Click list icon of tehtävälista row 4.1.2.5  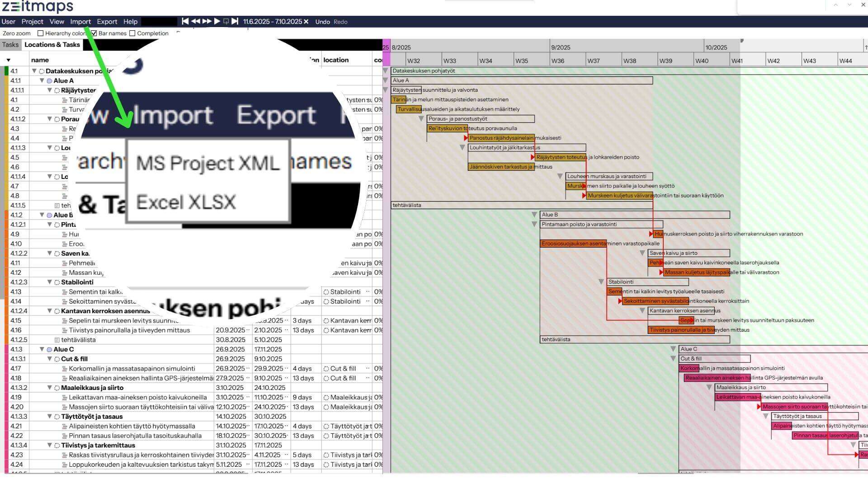[x=57, y=340]
